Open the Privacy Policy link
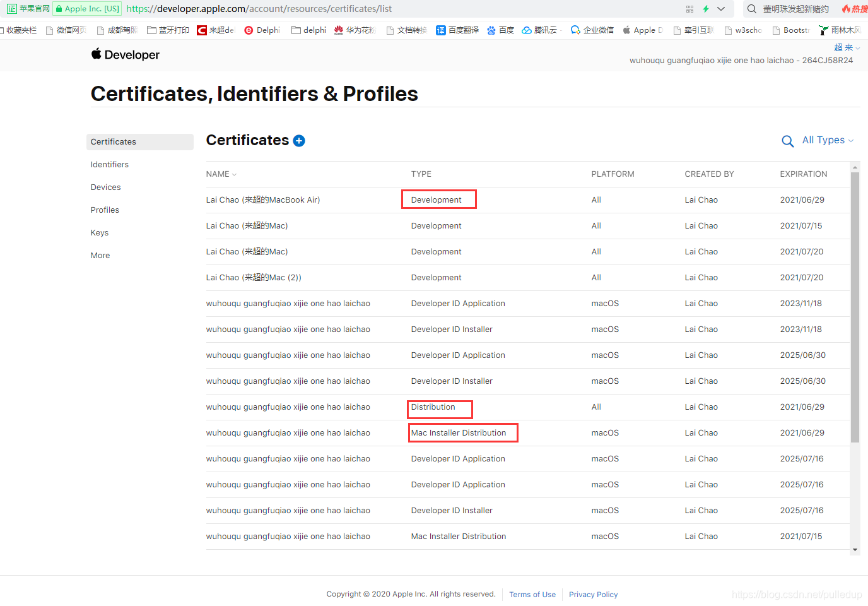Screen dimensions: 868x606 tap(593, 594)
